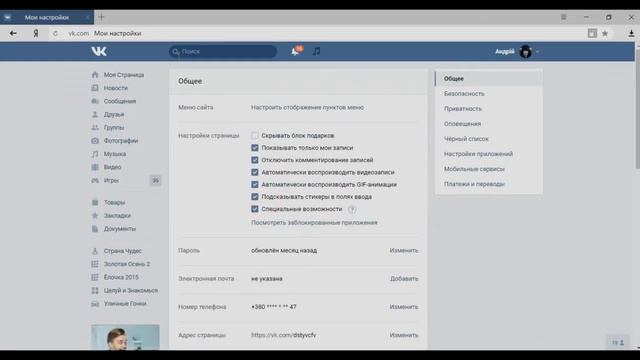640x360 pixels.
Task: Focus the Поиск search field
Action: (223, 51)
